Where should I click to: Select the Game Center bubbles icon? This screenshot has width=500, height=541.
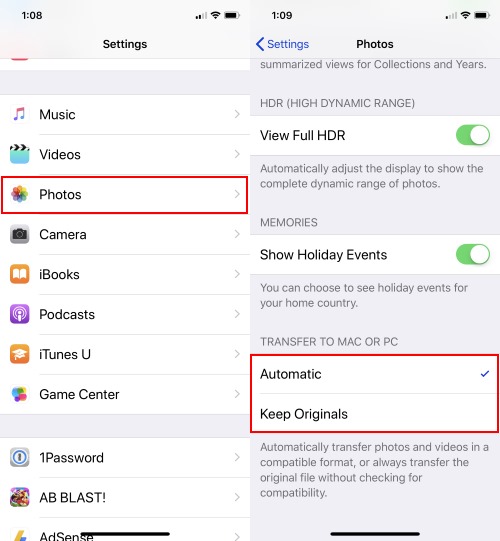[x=19, y=394]
